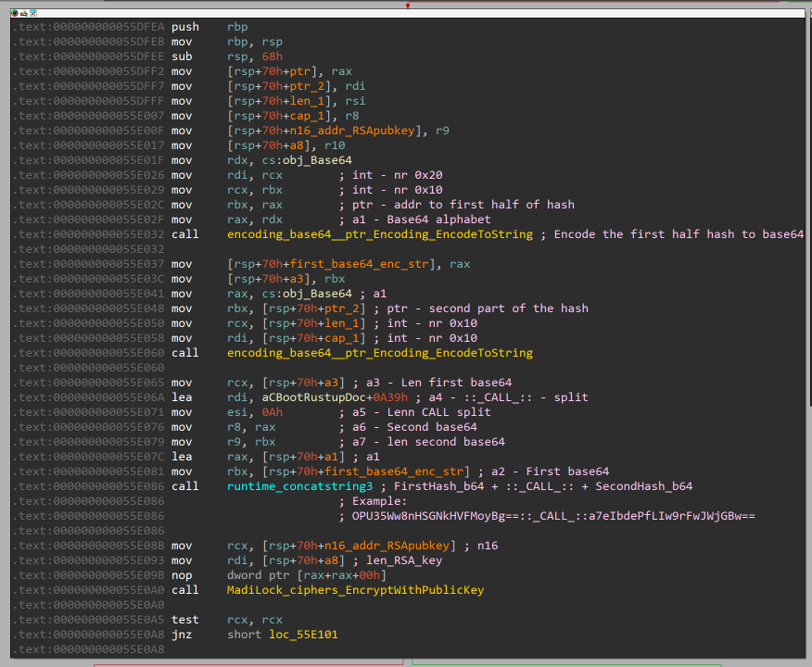
Task: Click [rsp+70h+a1] operand at 55E07C
Action: point(303,457)
